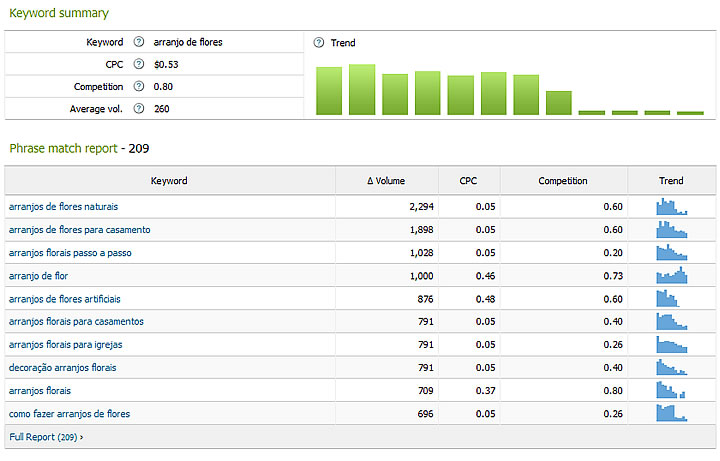Open keyword arranjos de flores artificiais
This screenshot has width=720, height=461.
(x=64, y=299)
